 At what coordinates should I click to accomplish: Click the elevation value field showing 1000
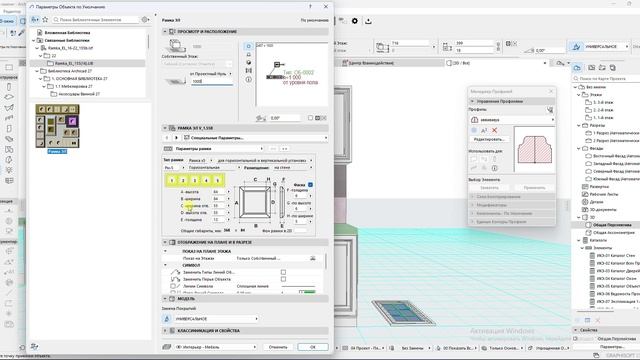(x=211, y=82)
